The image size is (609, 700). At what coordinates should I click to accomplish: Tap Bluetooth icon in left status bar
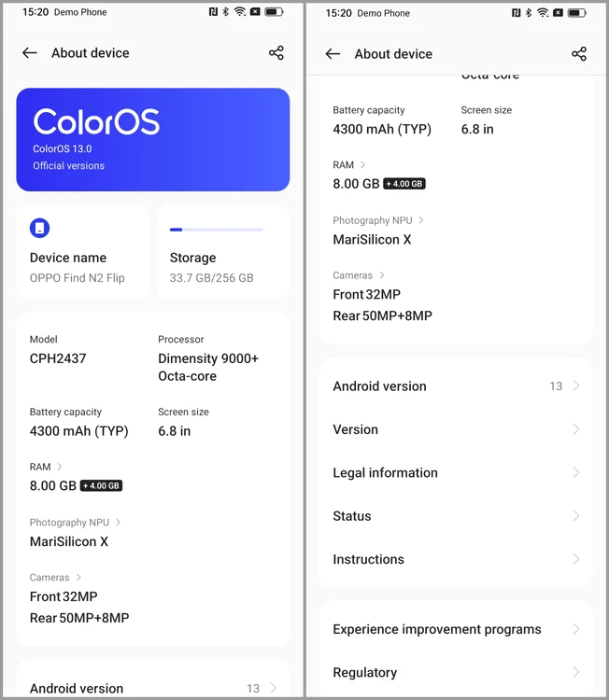226,11
